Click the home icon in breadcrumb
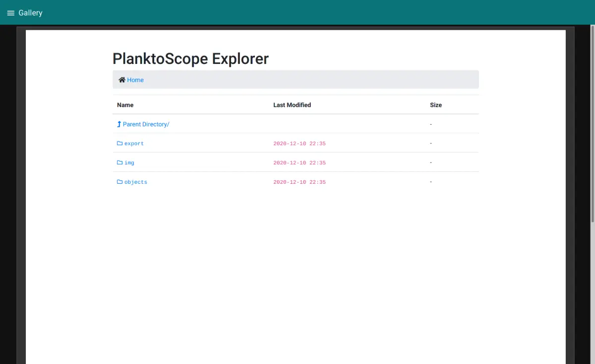Screen dimensions: 595x364 121,80
